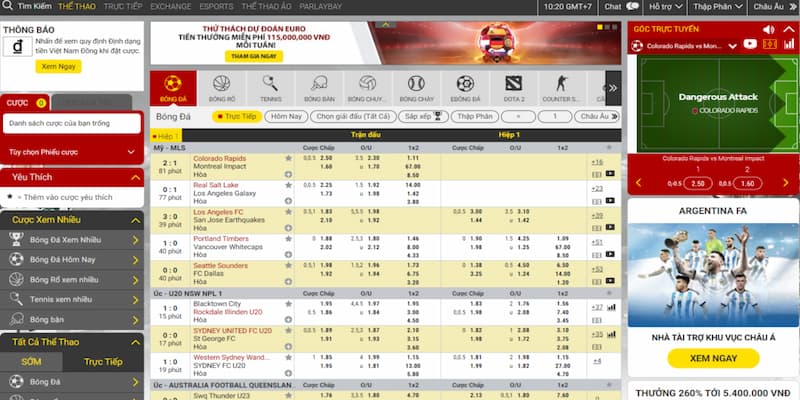Select the Counter Strike esports icon
Screen dimensions: 800x400
[562, 88]
